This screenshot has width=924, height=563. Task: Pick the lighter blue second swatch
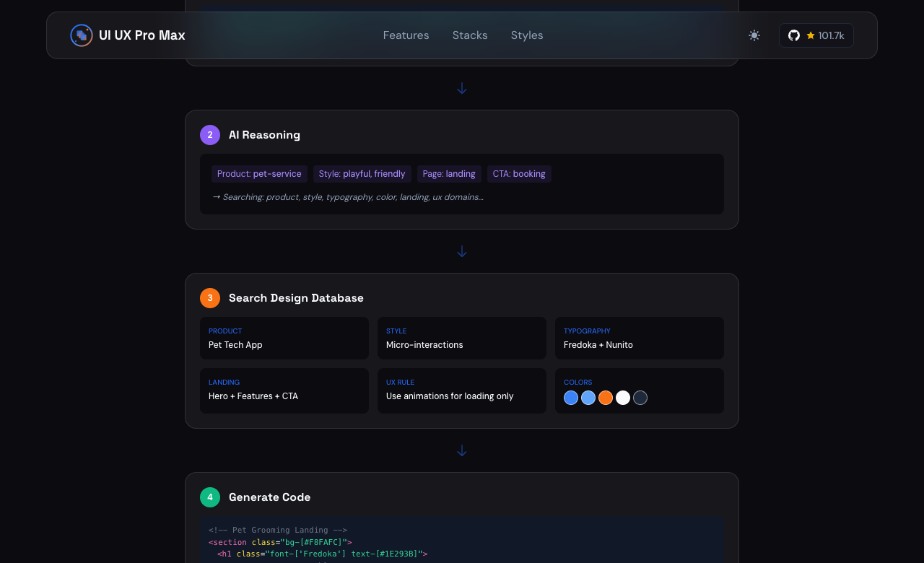(588, 398)
